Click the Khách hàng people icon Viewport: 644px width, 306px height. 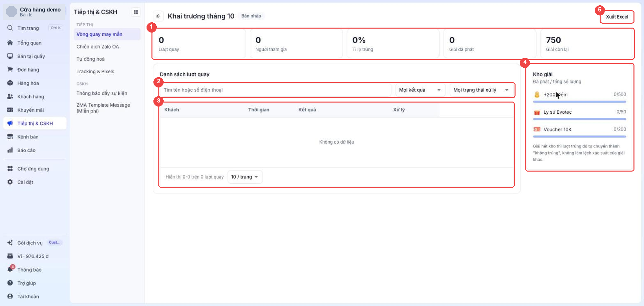10,97
